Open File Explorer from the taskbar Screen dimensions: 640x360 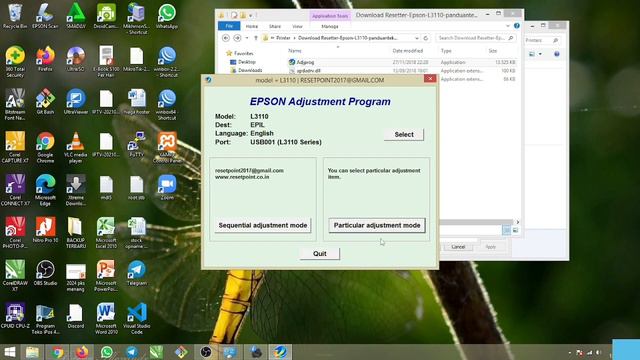point(32,352)
